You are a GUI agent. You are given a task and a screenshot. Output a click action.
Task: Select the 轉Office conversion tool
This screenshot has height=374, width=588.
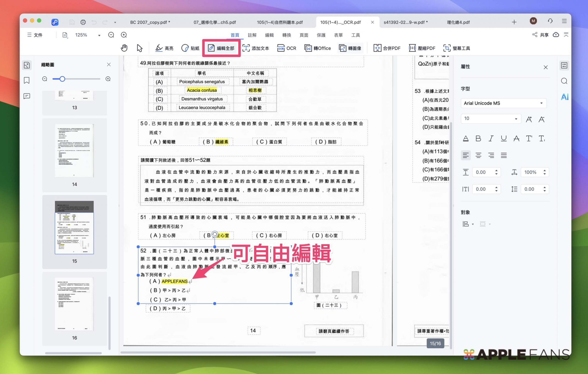click(x=317, y=48)
